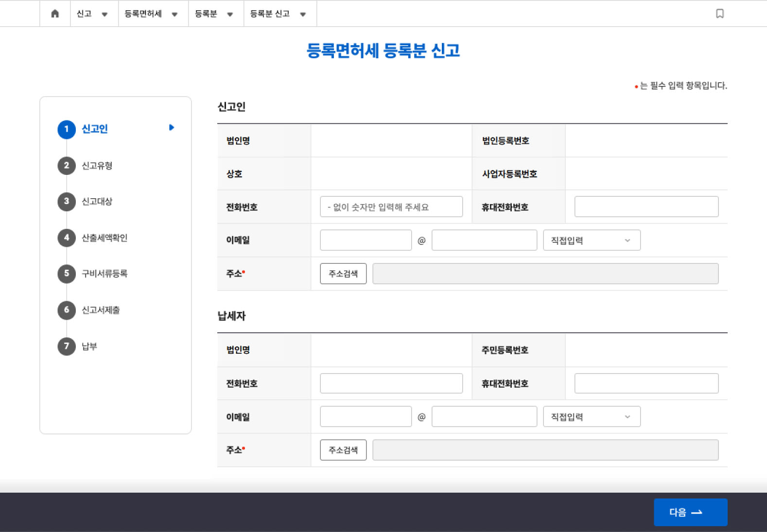Click 다음 button to proceed

coord(690,512)
